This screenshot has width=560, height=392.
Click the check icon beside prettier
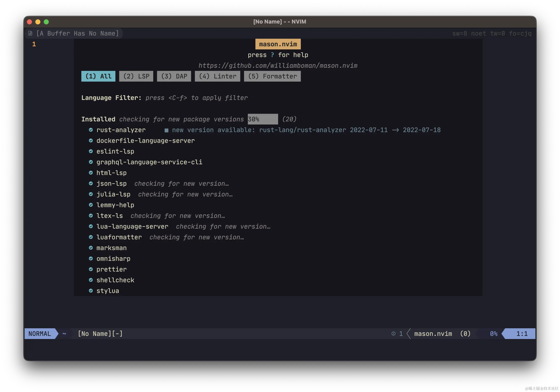[91, 269]
